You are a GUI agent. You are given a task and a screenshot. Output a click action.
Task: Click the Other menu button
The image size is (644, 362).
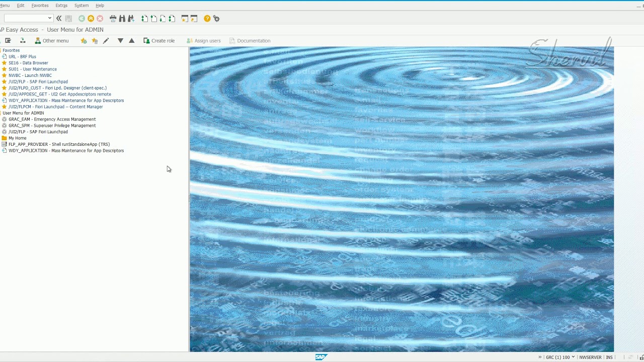pyautogui.click(x=51, y=41)
